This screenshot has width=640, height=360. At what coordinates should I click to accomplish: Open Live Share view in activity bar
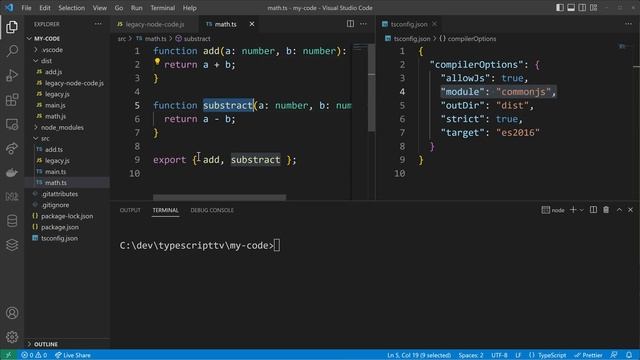(12, 148)
